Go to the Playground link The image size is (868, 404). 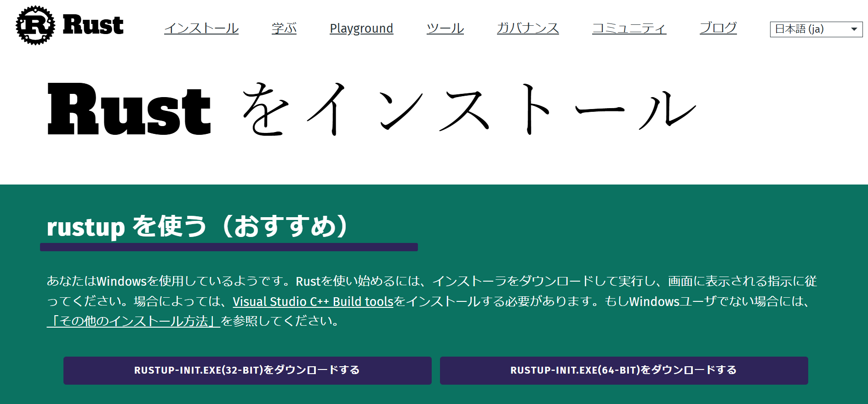pos(361,28)
